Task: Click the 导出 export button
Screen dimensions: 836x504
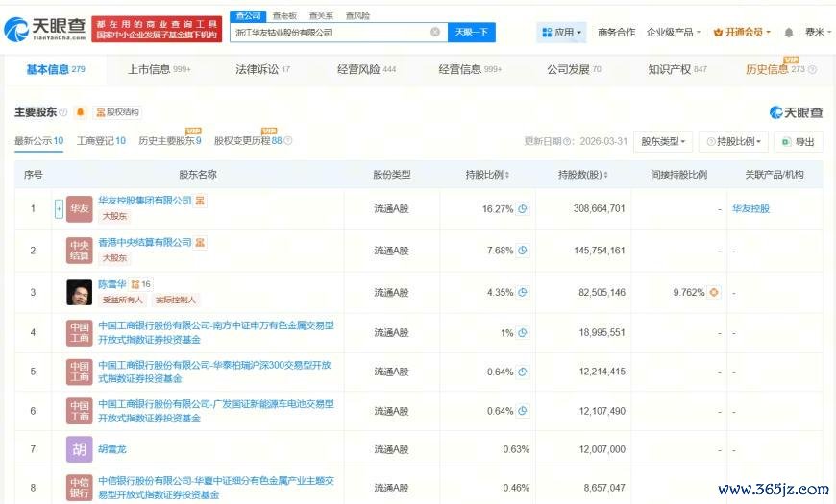Action: (799, 141)
